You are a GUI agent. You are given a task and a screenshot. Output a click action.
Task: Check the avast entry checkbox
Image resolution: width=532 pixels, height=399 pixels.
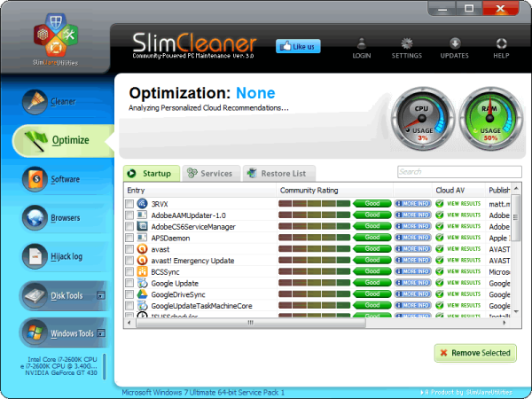(x=129, y=249)
